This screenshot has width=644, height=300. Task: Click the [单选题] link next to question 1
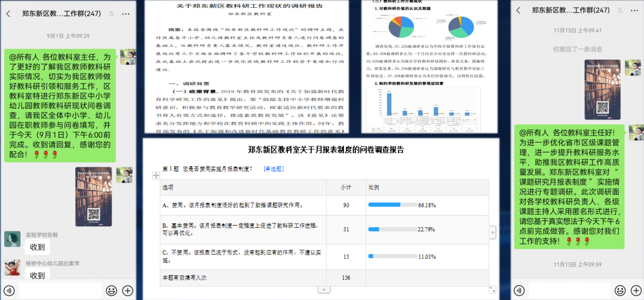pos(274,170)
